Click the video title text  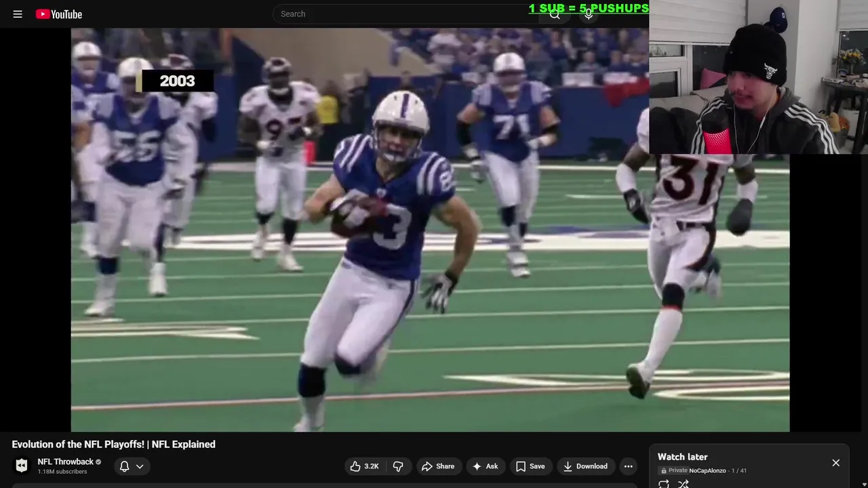113,445
